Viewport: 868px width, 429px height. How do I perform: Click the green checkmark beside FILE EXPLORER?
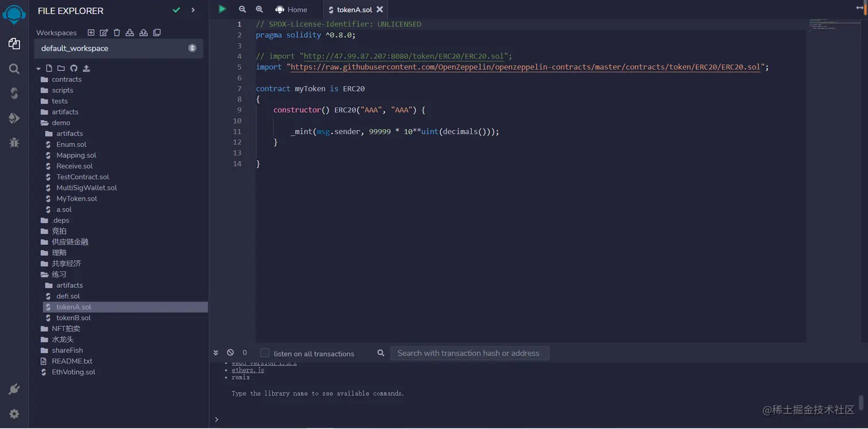176,10
